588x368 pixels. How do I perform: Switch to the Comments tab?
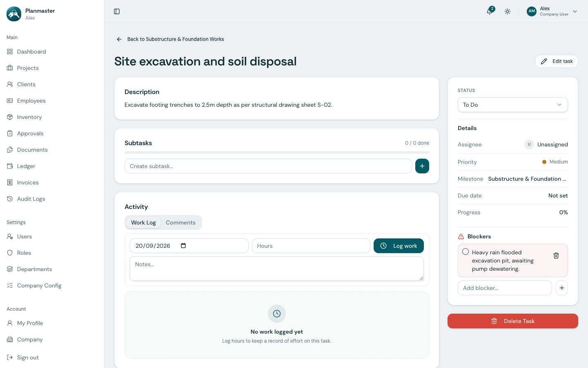(180, 222)
